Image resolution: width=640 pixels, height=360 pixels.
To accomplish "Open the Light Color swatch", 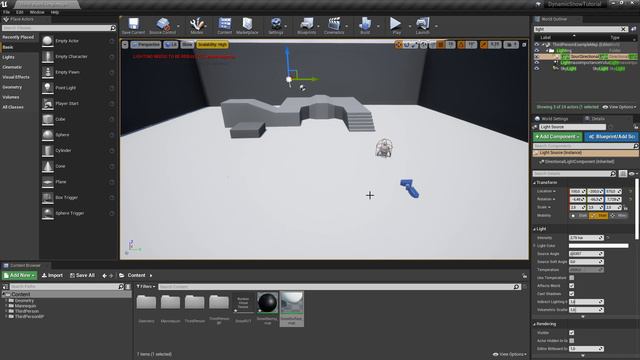I will pyautogui.click(x=598, y=246).
